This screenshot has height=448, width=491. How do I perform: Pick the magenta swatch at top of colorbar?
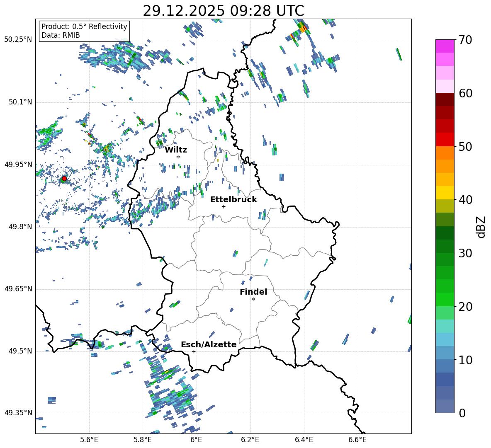[445, 46]
